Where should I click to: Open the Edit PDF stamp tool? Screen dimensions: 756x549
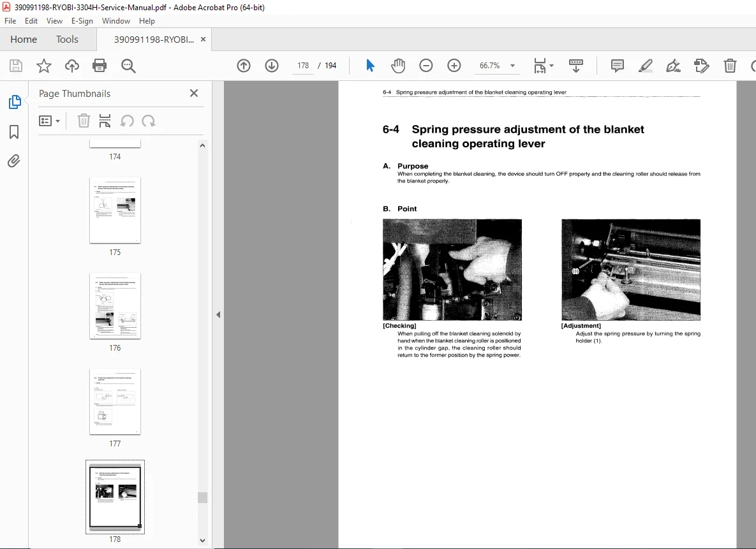[x=702, y=66]
